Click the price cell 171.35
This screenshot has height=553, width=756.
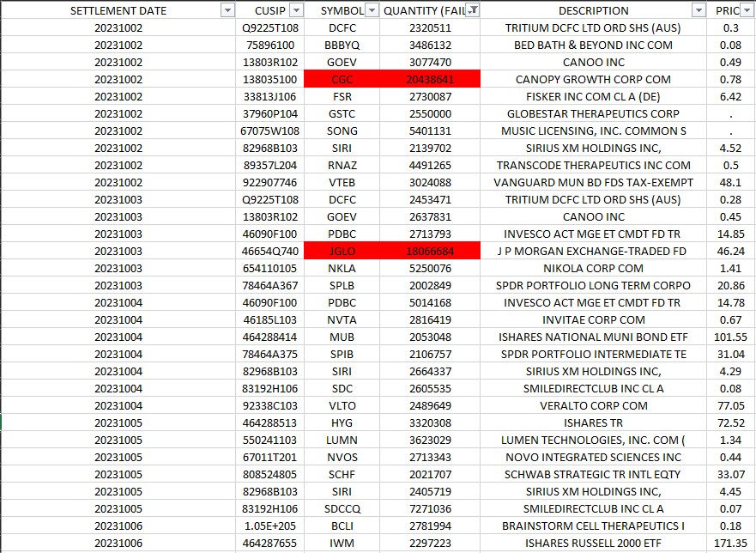tap(731, 543)
